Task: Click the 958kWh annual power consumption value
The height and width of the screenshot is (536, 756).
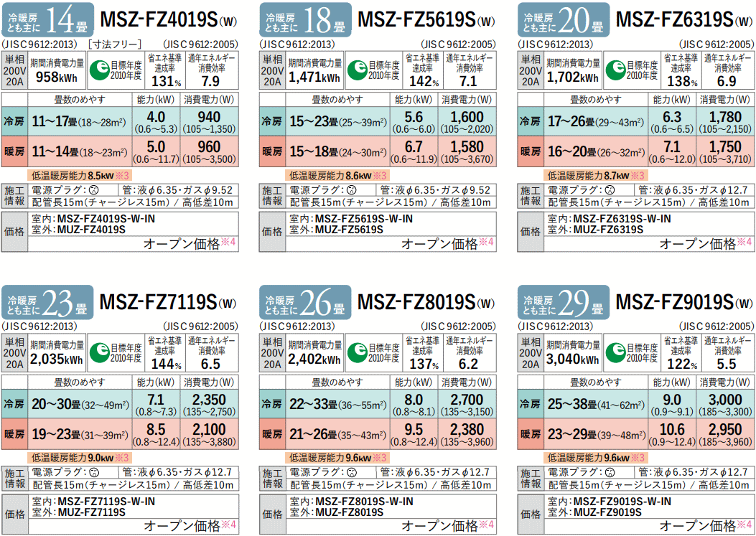Action: point(57,77)
